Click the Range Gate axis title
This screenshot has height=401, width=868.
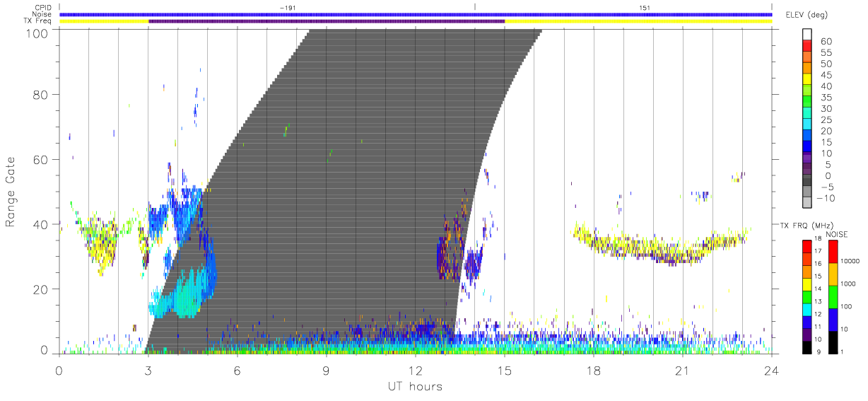click(11, 192)
